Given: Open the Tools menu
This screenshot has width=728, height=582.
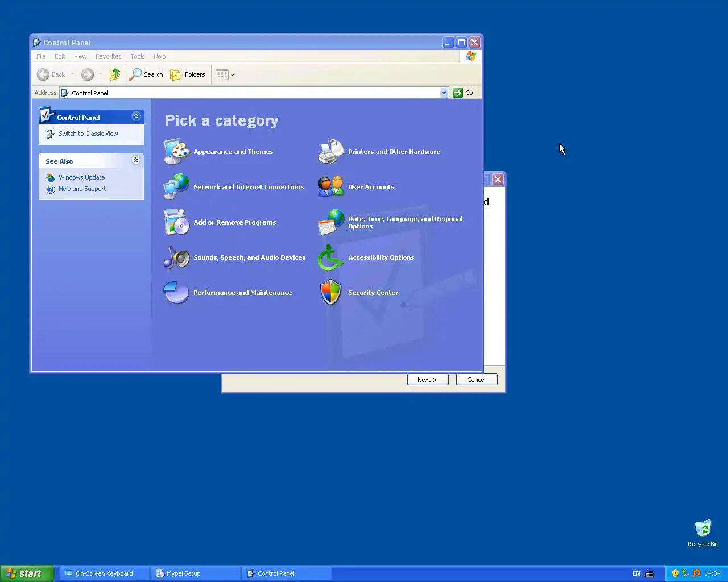Looking at the screenshot, I should [x=137, y=56].
